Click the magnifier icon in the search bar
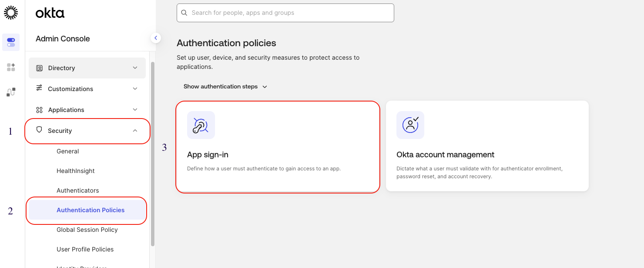The image size is (644, 268). pyautogui.click(x=184, y=13)
